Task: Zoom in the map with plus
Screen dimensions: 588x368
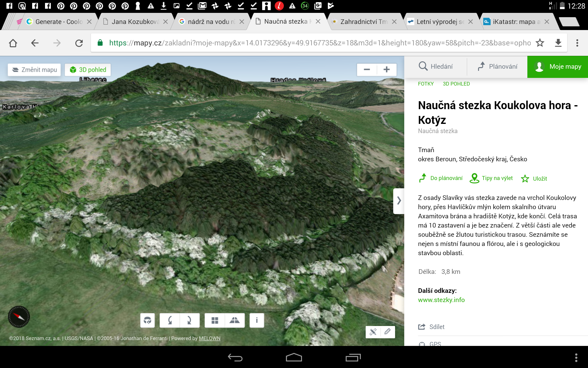Action: [x=386, y=70]
